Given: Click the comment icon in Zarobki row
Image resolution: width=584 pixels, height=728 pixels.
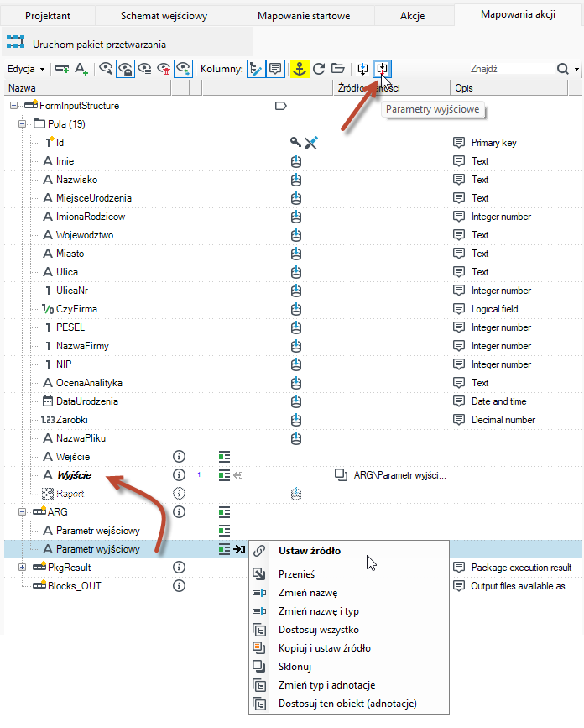Looking at the screenshot, I should (x=459, y=420).
